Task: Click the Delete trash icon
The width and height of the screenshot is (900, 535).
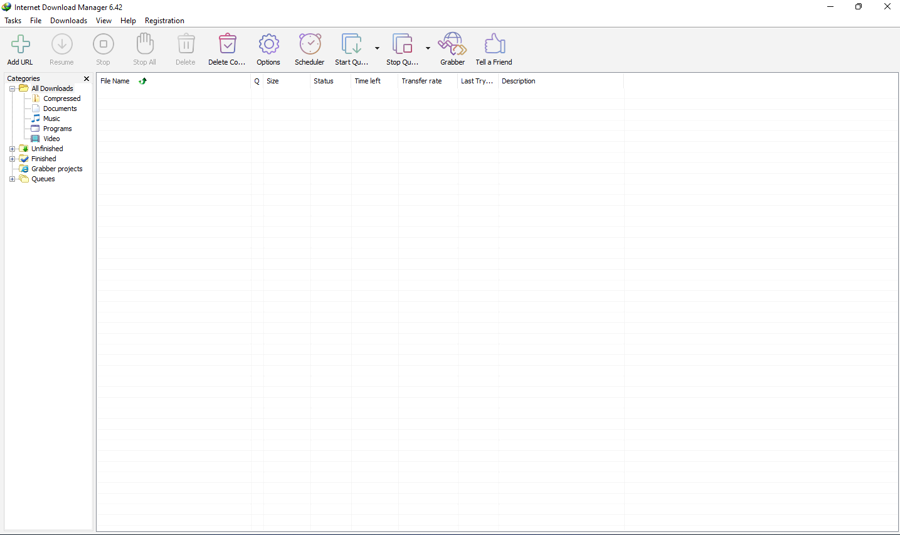Action: (x=185, y=44)
